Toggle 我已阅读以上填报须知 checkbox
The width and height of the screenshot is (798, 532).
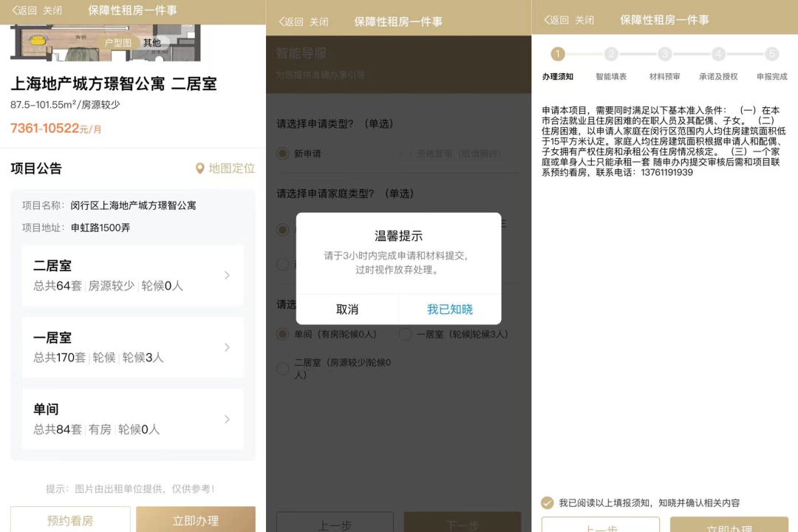[547, 503]
